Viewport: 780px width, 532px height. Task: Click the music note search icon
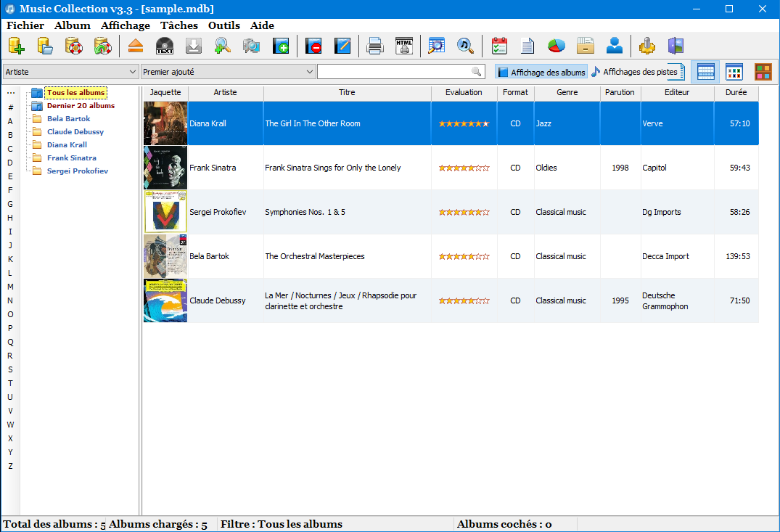click(465, 46)
